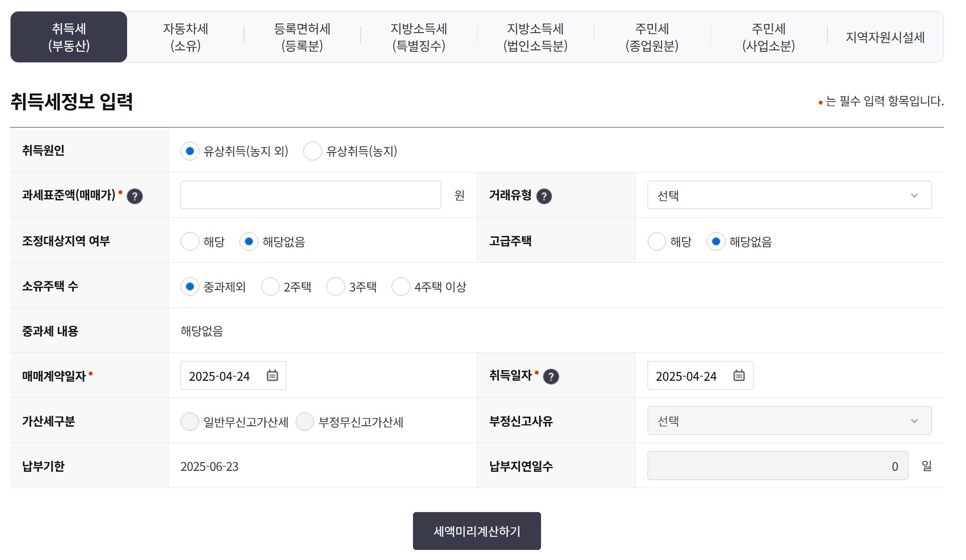This screenshot has width=966, height=560.
Task: Switch to 자동차세(소유) tab
Action: coord(186,37)
